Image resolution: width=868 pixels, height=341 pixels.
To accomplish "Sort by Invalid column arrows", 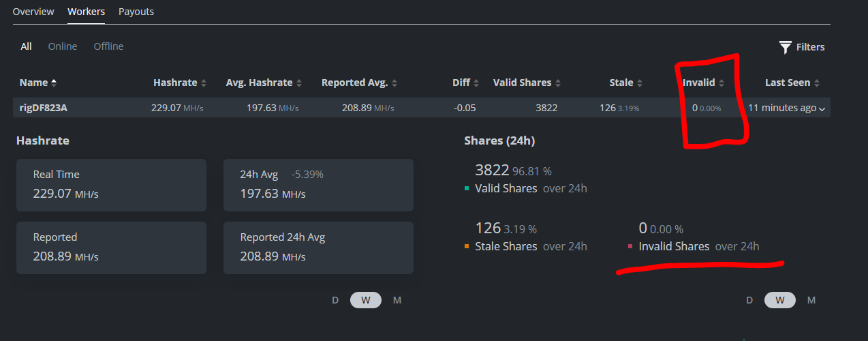I will (x=722, y=83).
